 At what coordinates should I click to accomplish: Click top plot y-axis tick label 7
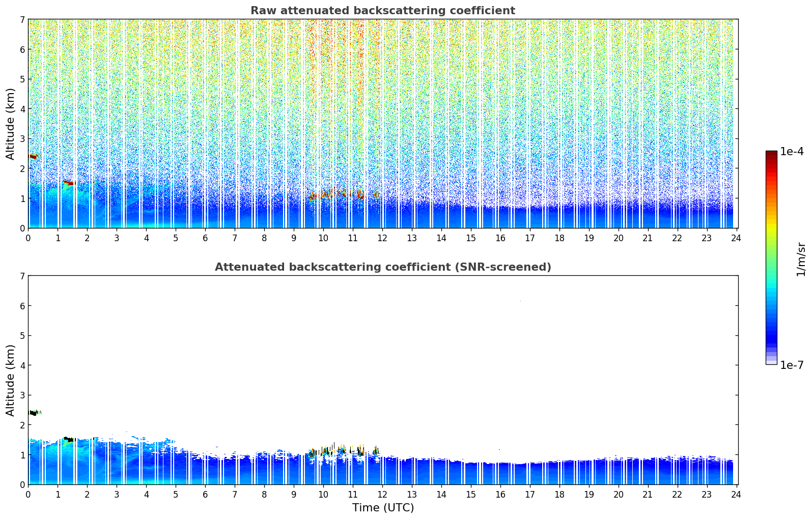[x=22, y=20]
